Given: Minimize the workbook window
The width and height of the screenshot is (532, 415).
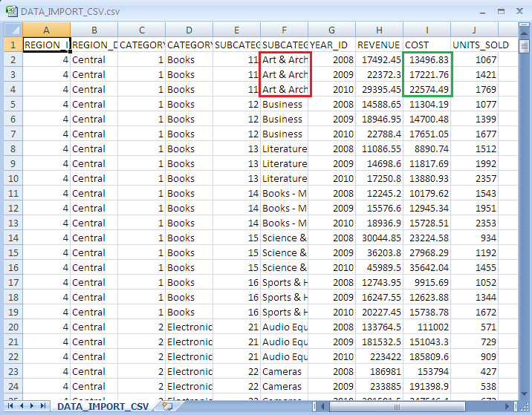Looking at the screenshot, I should [481, 11].
